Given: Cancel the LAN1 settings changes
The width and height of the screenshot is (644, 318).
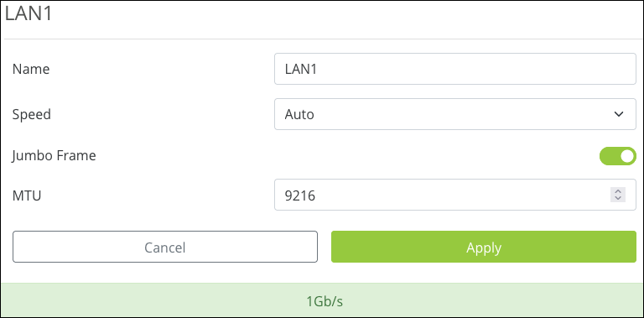Looking at the screenshot, I should pyautogui.click(x=165, y=247).
